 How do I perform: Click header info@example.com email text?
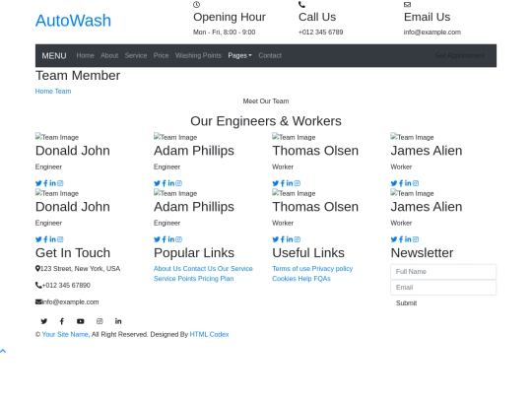pos(432,33)
